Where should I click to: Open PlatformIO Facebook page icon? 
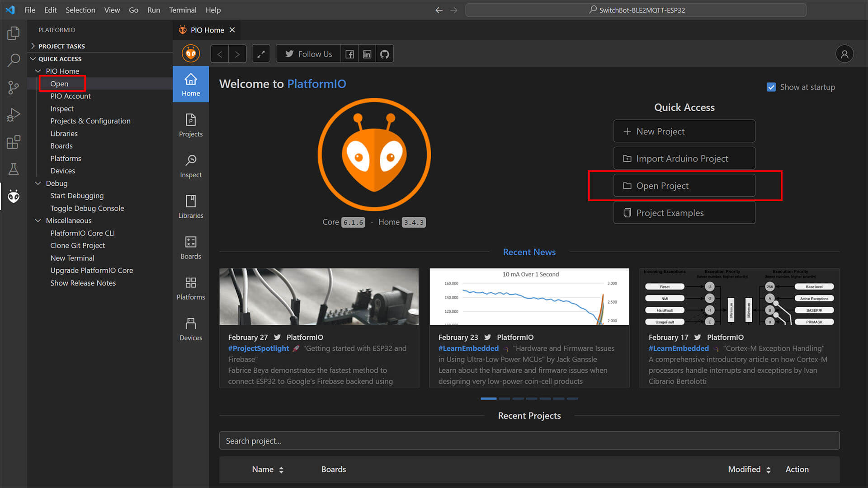tap(349, 54)
